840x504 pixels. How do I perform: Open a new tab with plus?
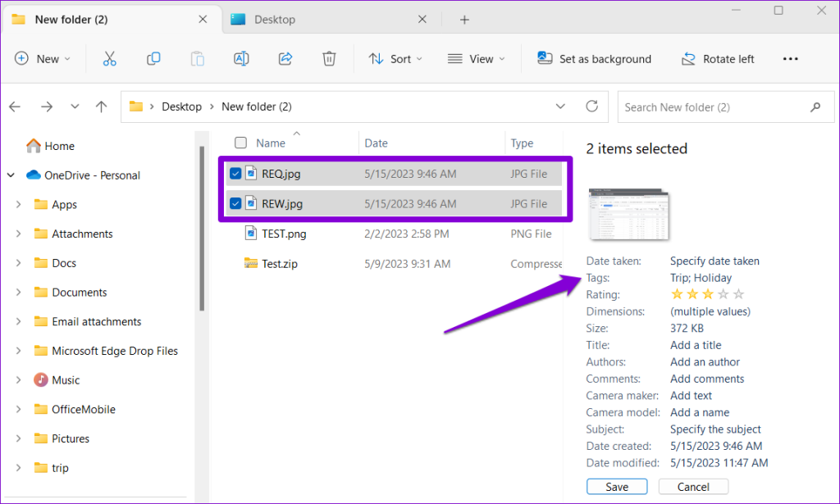tap(464, 20)
